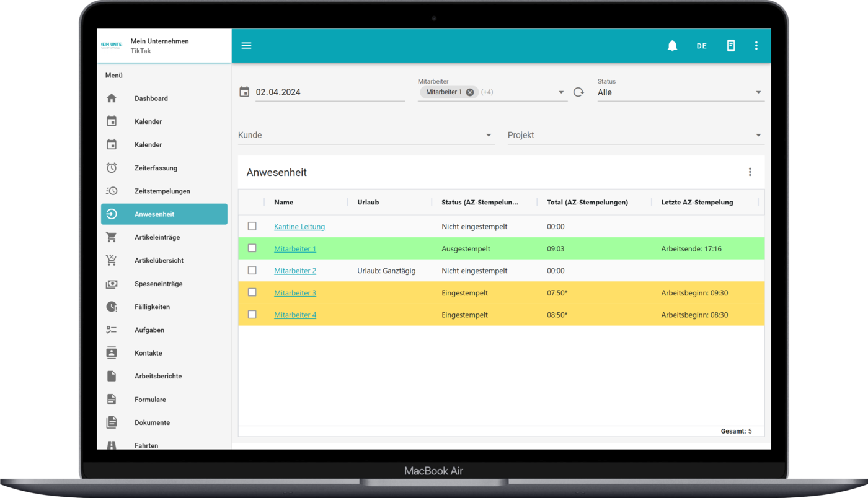The width and height of the screenshot is (868, 498).
Task: Open the three-dot menu in the header
Action: click(x=756, y=46)
